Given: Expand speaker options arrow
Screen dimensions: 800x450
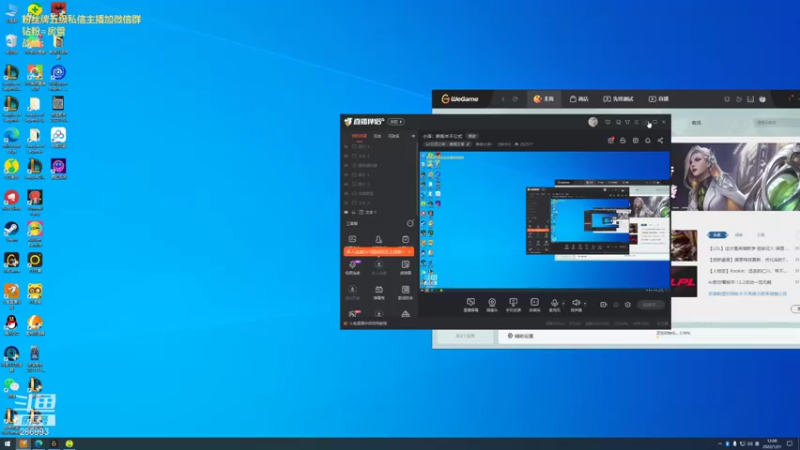Looking at the screenshot, I should pyautogui.click(x=585, y=304).
